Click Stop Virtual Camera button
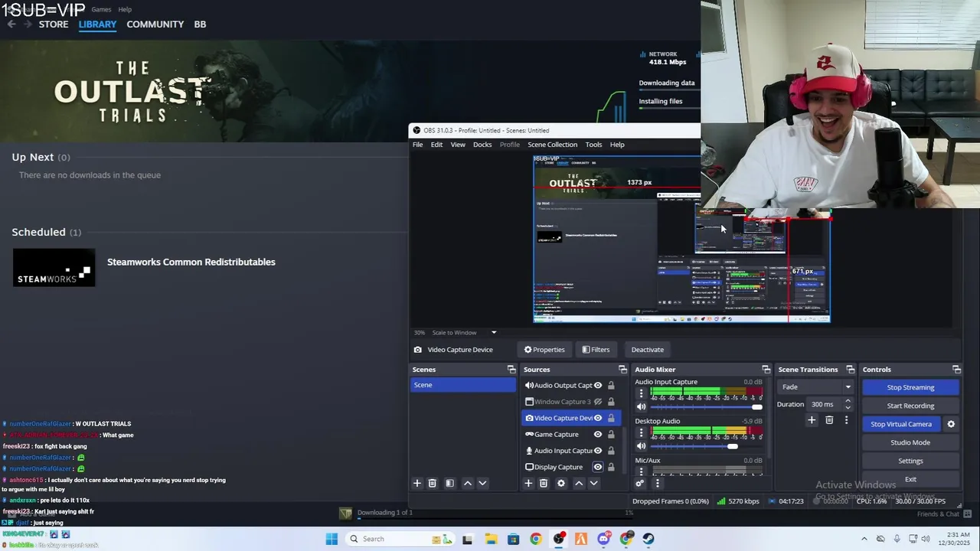 [901, 424]
